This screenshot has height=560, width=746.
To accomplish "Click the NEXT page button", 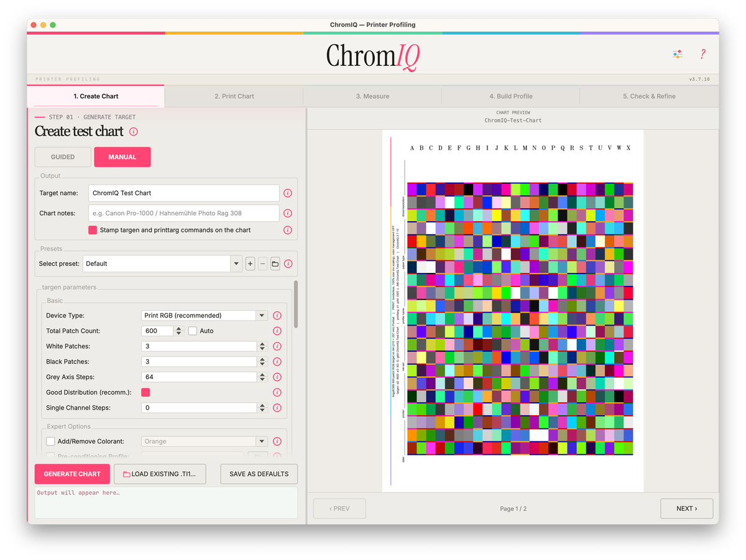I will pyautogui.click(x=686, y=508).
